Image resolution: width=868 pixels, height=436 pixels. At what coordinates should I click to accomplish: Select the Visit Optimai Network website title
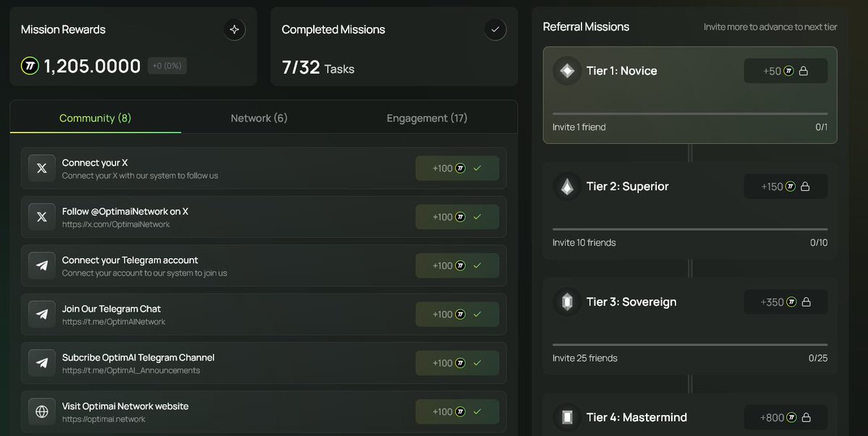pos(125,406)
